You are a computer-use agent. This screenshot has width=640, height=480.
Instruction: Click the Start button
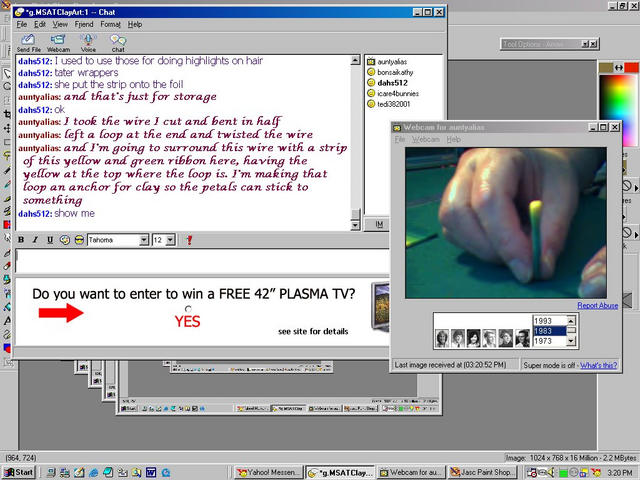click(x=19, y=472)
